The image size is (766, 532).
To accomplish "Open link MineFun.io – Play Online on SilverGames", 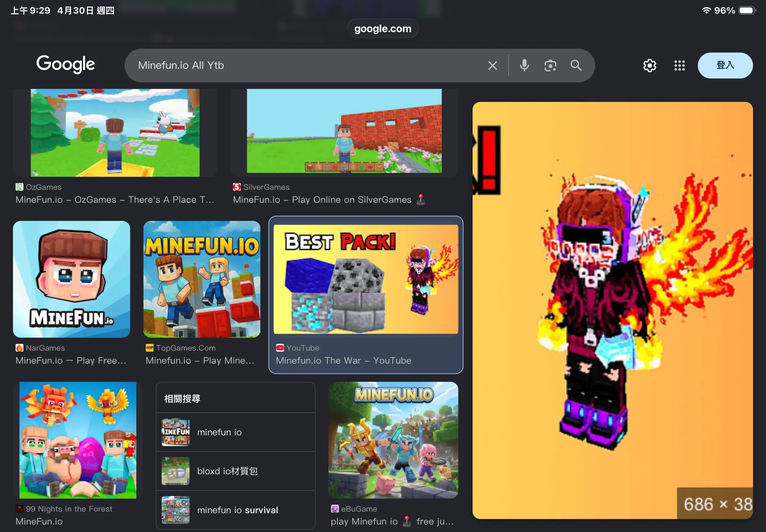I will 329,200.
